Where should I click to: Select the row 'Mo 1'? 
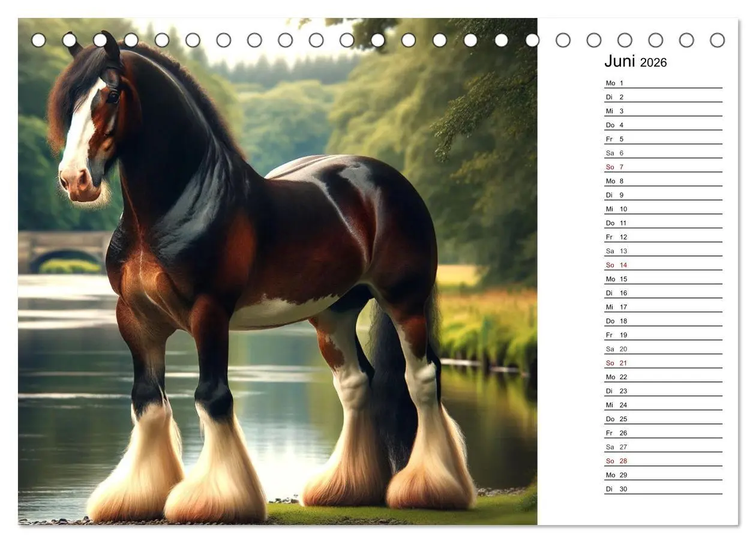pyautogui.click(x=663, y=83)
